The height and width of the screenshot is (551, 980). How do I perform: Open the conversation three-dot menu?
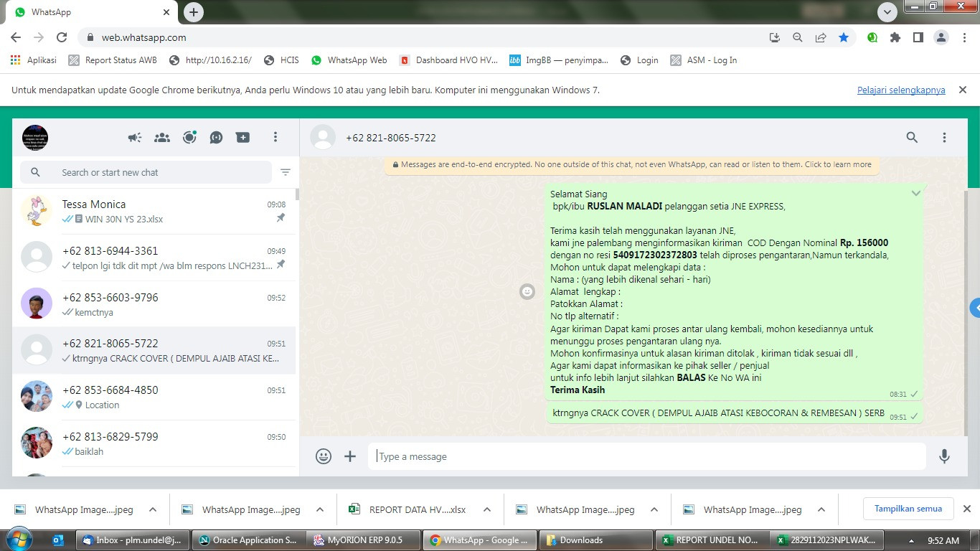click(944, 137)
